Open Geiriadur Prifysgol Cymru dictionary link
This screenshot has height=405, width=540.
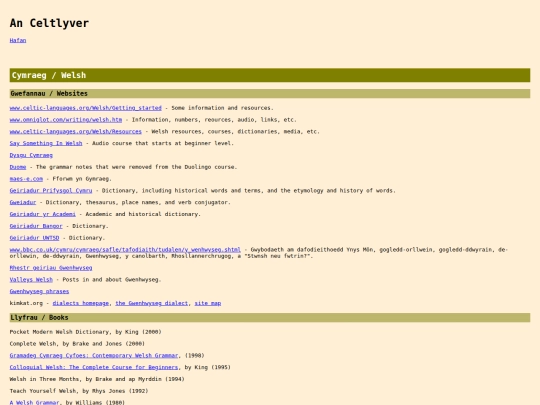click(51, 190)
